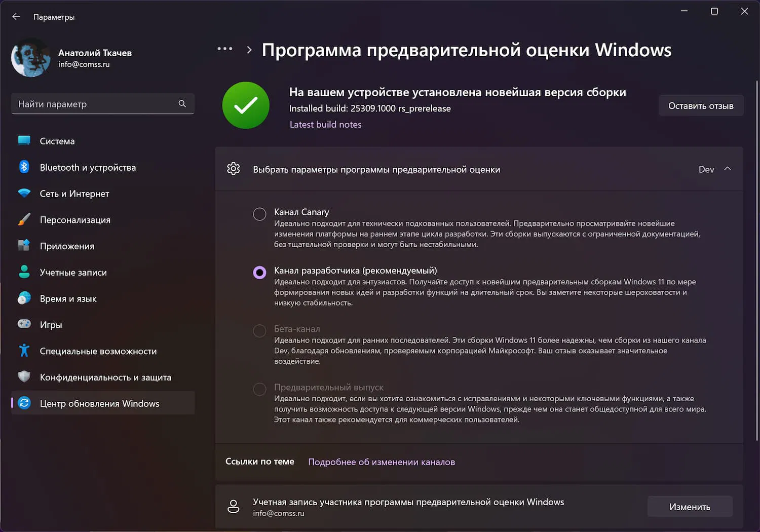Click the 'Анатолий Ткачев' account name

coord(95,53)
